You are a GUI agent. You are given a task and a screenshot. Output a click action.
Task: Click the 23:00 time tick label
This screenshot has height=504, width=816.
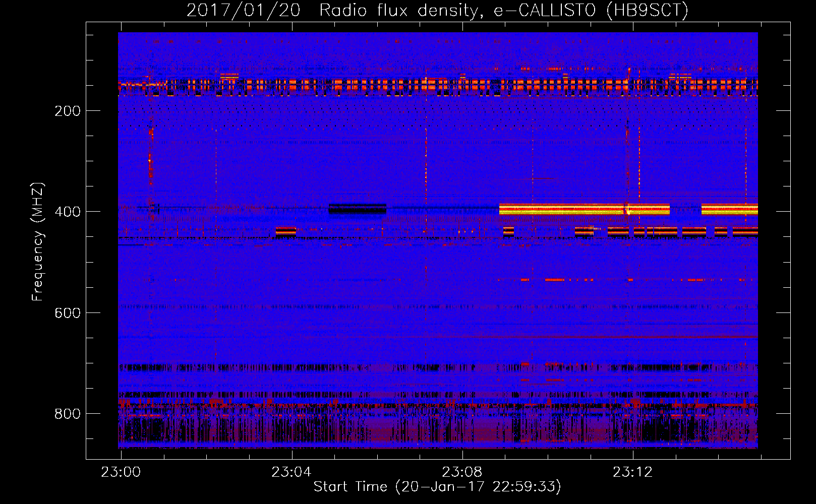click(x=121, y=472)
